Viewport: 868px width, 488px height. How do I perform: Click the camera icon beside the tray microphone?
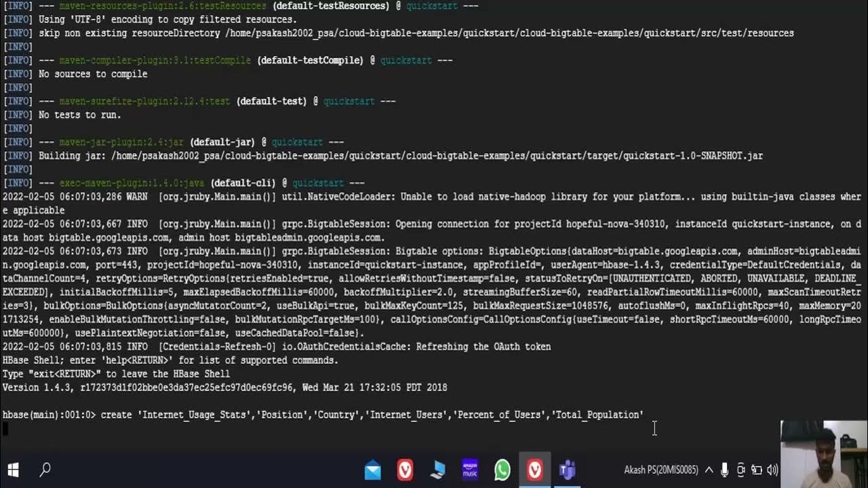741,470
